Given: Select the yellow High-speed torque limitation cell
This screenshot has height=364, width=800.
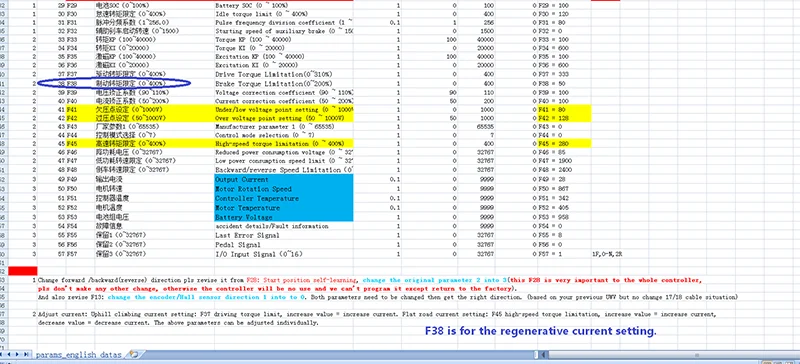Looking at the screenshot, I should 283,144.
